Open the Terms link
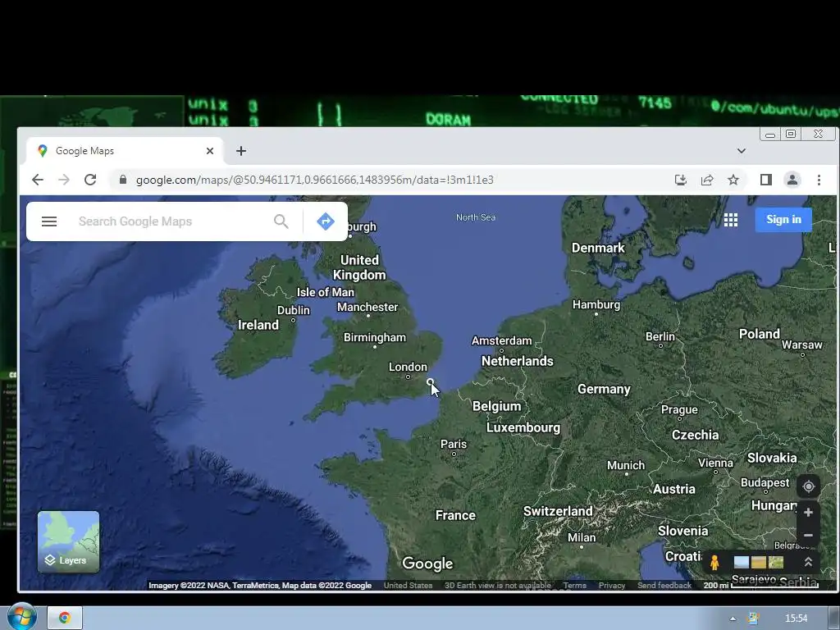The image size is (840, 630). pyautogui.click(x=575, y=586)
